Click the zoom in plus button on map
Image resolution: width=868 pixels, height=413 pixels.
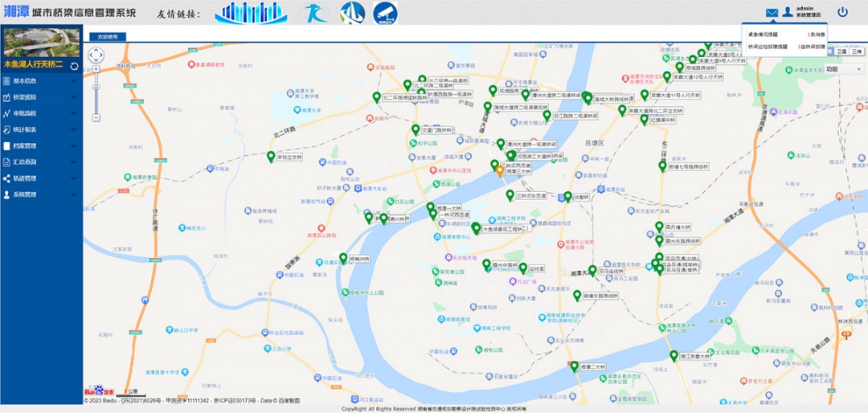point(96,69)
